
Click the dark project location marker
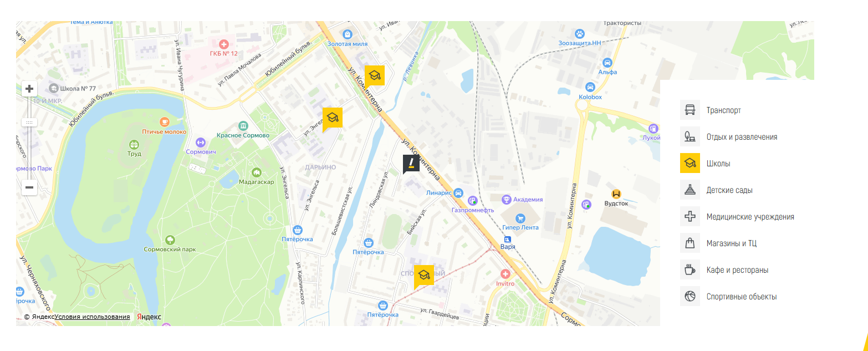[411, 163]
